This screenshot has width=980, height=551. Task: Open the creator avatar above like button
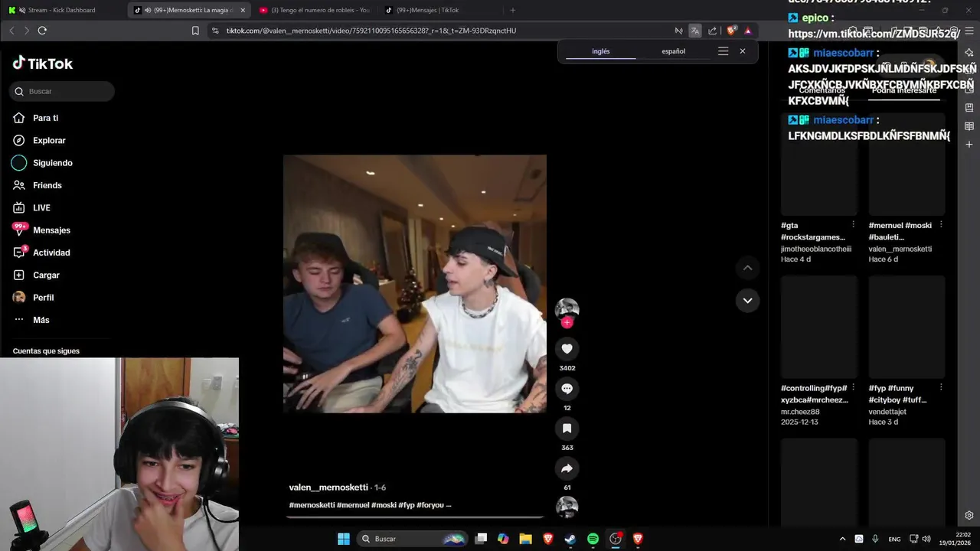click(x=567, y=308)
